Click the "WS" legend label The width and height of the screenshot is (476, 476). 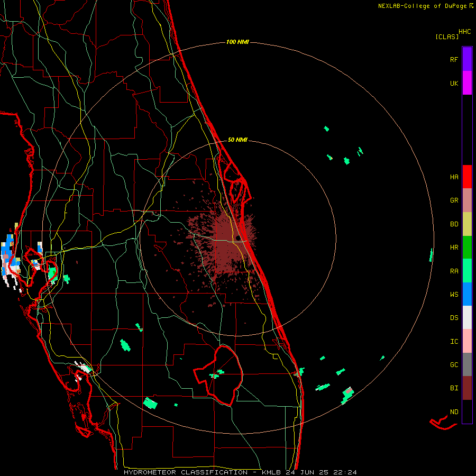coord(454,294)
